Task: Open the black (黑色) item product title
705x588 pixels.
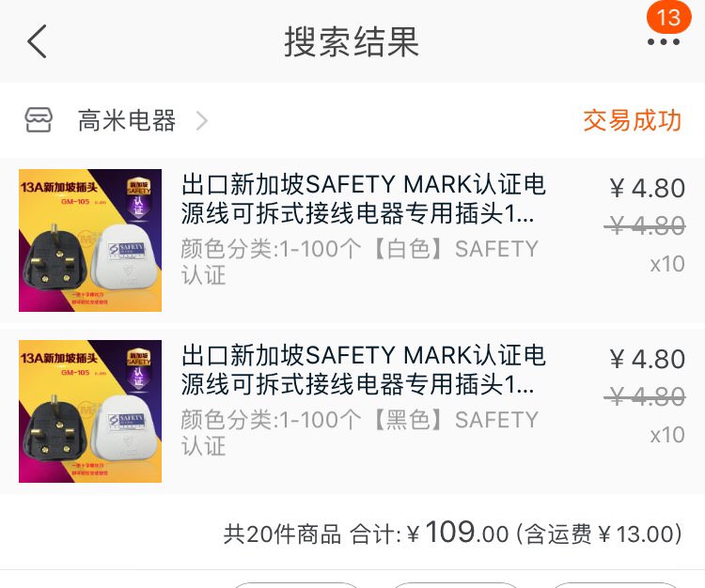Action: (363, 369)
